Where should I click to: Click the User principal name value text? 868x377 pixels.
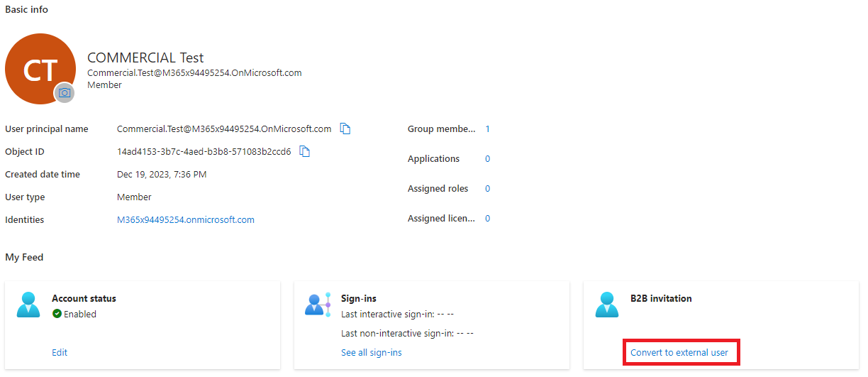pyautogui.click(x=223, y=129)
